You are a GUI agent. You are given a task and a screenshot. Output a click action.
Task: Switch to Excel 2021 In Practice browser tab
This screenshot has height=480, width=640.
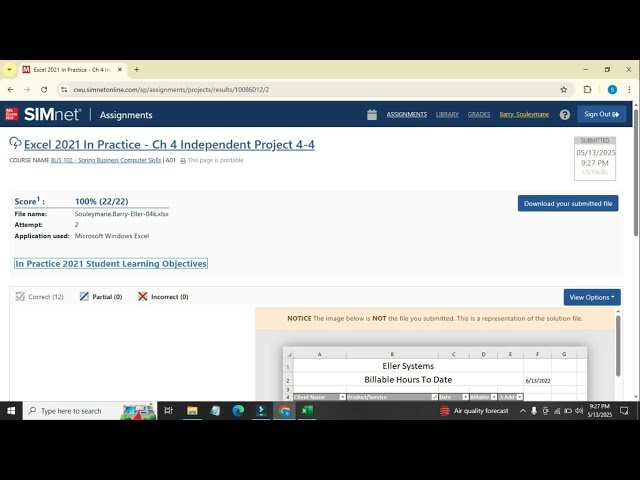pyautogui.click(x=72, y=70)
